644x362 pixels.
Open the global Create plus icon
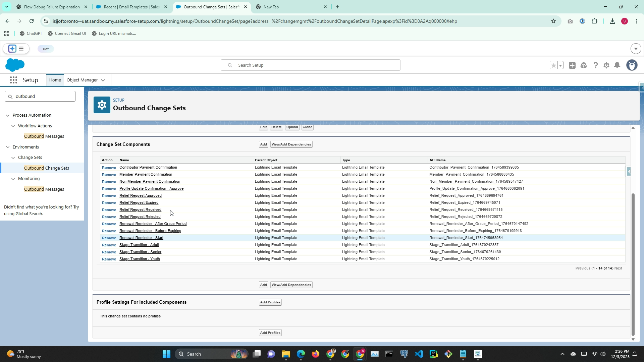click(572, 65)
